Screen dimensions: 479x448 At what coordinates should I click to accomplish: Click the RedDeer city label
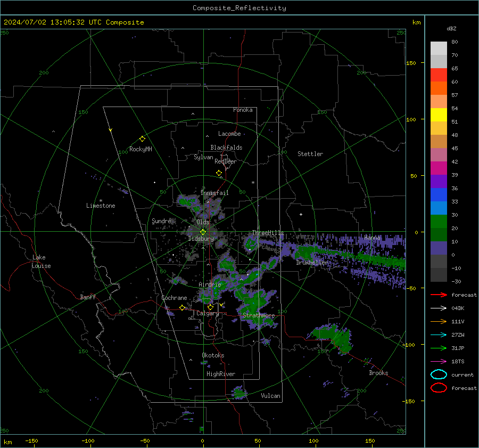pos(226,161)
